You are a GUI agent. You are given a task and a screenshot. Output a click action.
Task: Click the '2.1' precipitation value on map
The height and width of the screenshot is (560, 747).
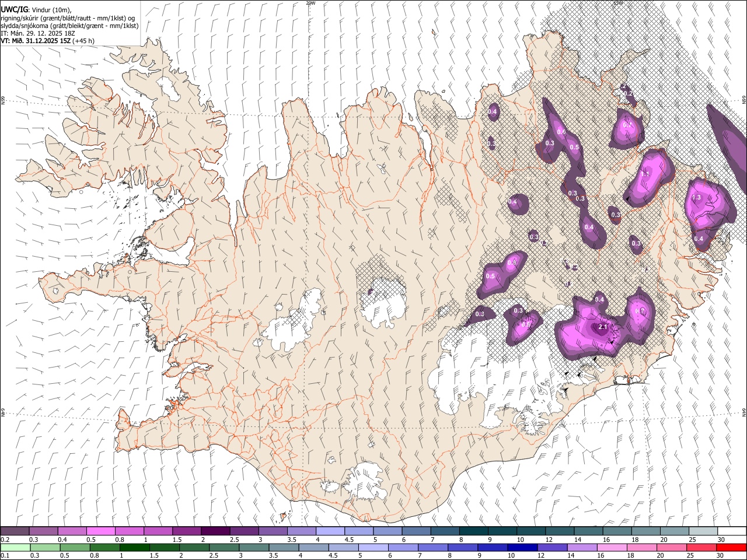pyautogui.click(x=603, y=327)
